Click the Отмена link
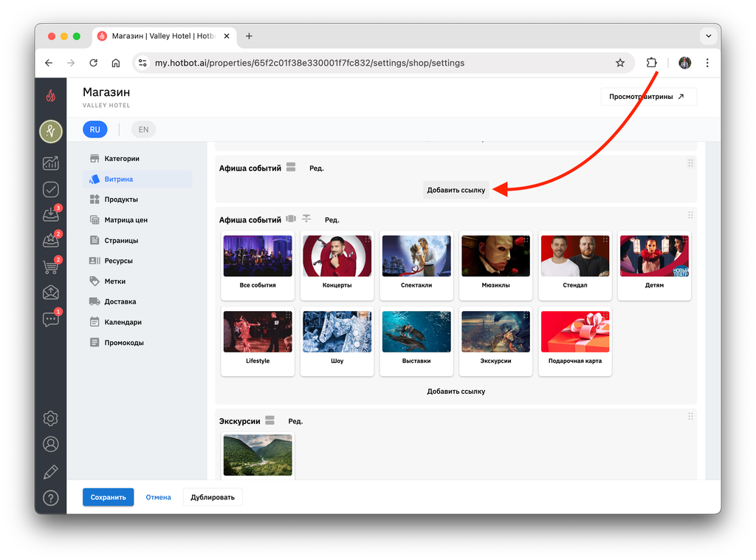Viewport: 756px width, 560px height. point(158,497)
